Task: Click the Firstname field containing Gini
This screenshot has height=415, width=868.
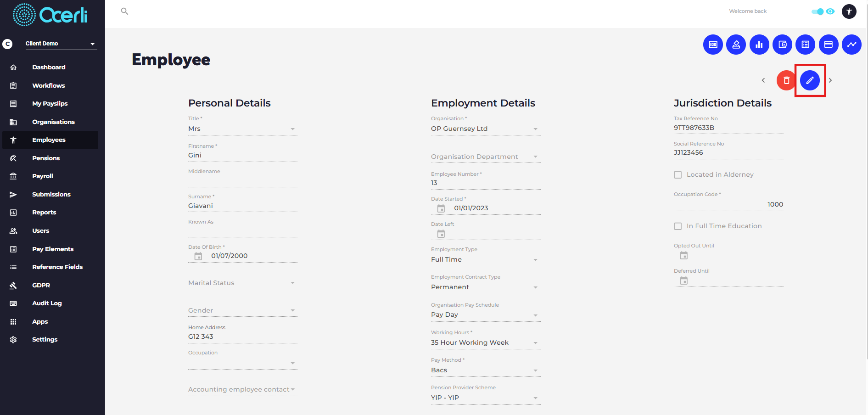Action: click(243, 156)
